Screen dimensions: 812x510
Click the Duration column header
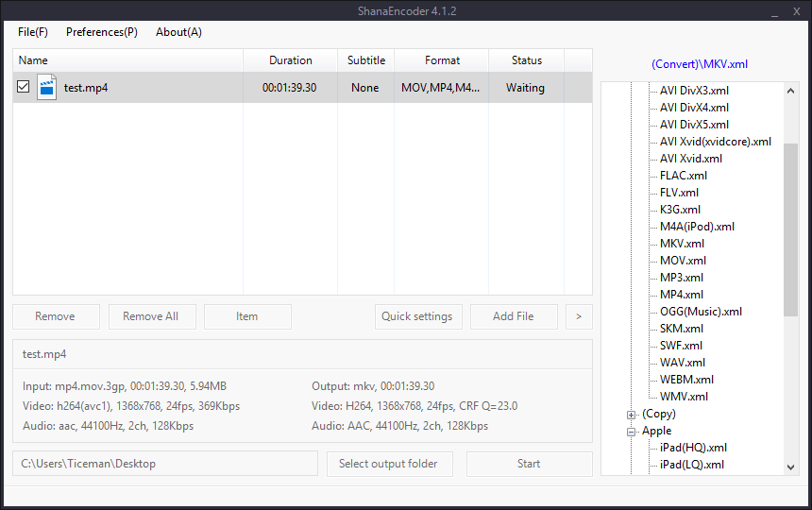(x=291, y=60)
